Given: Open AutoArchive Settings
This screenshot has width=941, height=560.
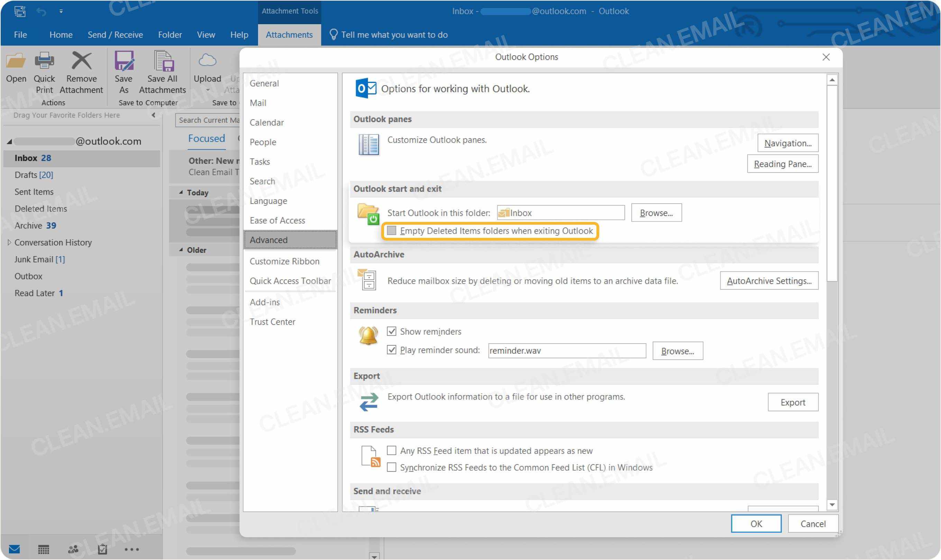Looking at the screenshot, I should pyautogui.click(x=769, y=280).
